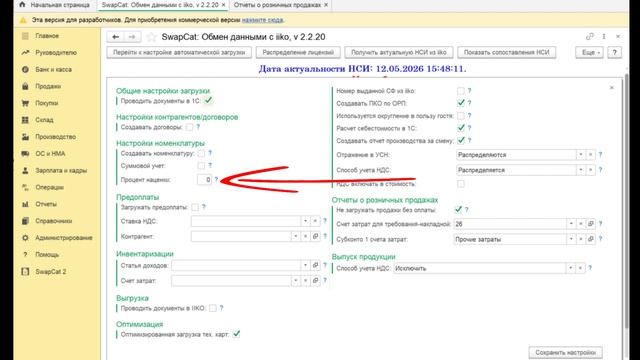Click Получить актуальную НСИ из iiko
640x360 pixels.
point(399,52)
